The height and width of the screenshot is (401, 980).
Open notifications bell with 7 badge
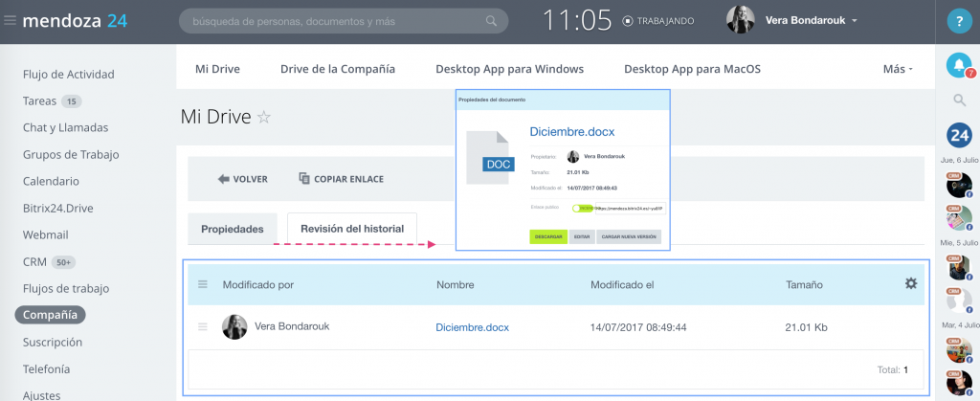pos(959,66)
